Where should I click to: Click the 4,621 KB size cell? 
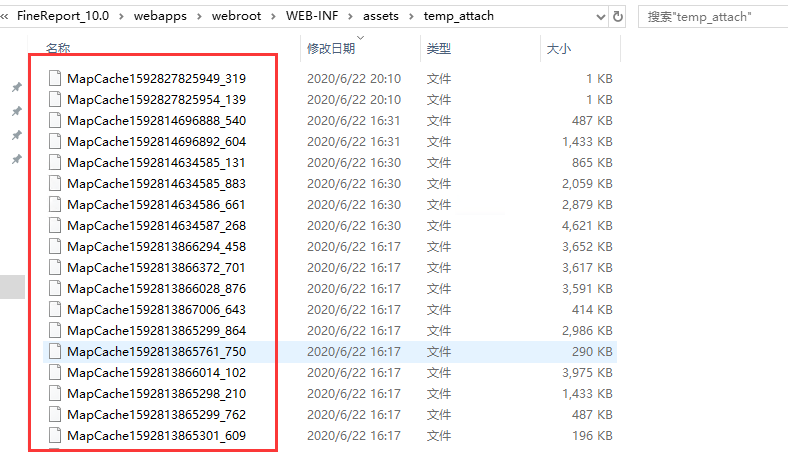587,226
